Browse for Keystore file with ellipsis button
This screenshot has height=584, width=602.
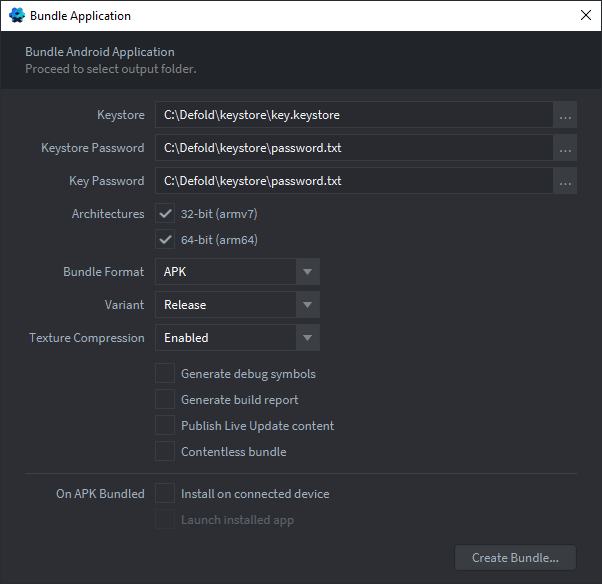click(x=565, y=115)
